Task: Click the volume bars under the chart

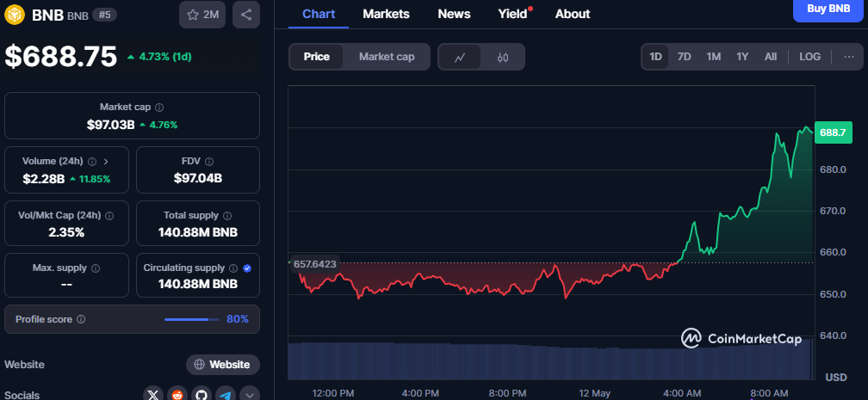Action: point(551,360)
